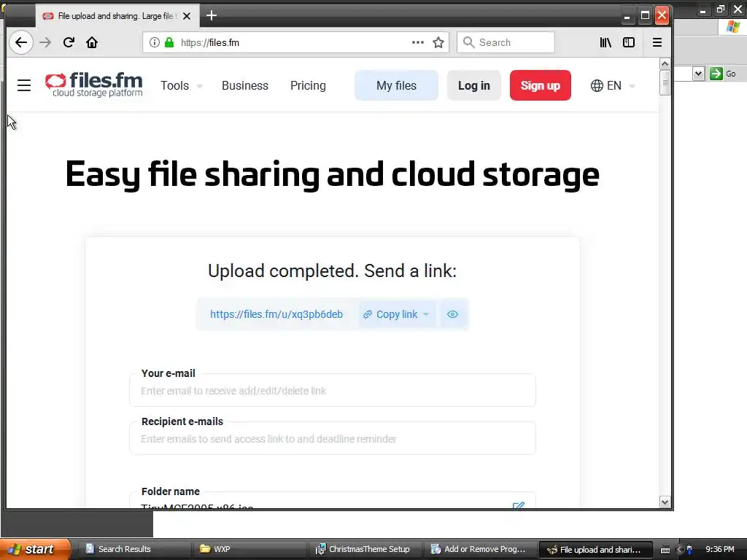
Task: Click the vertical scrollbar thumb
Action: tap(665, 83)
